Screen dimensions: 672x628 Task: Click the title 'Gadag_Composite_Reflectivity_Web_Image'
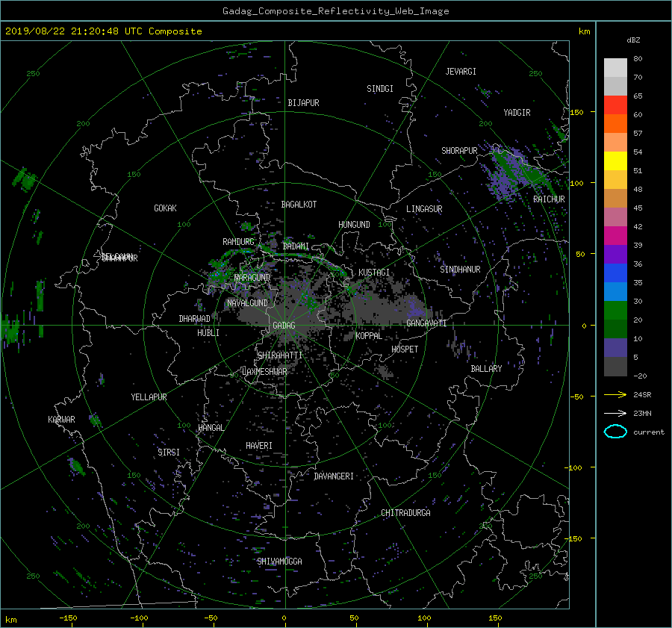click(335, 11)
